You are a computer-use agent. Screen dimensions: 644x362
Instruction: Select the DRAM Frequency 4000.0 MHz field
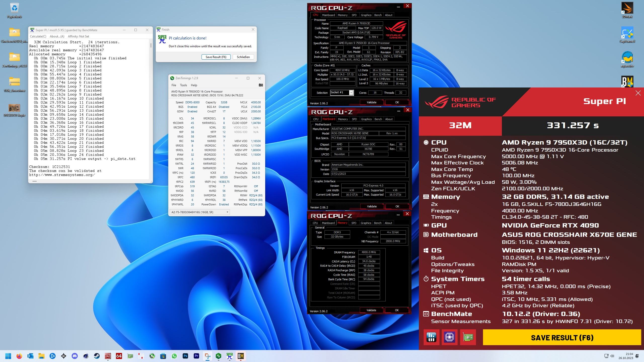coord(369,252)
